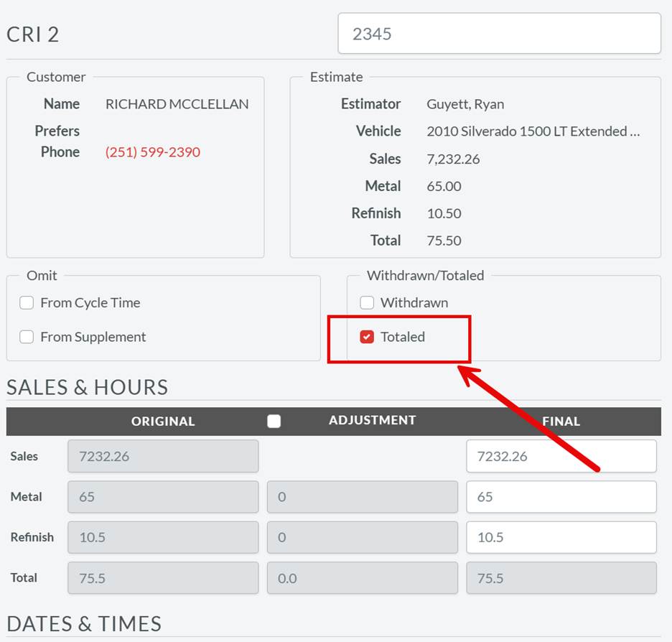
Task: Click the Total adjustment field showing 0.0
Action: (x=363, y=578)
